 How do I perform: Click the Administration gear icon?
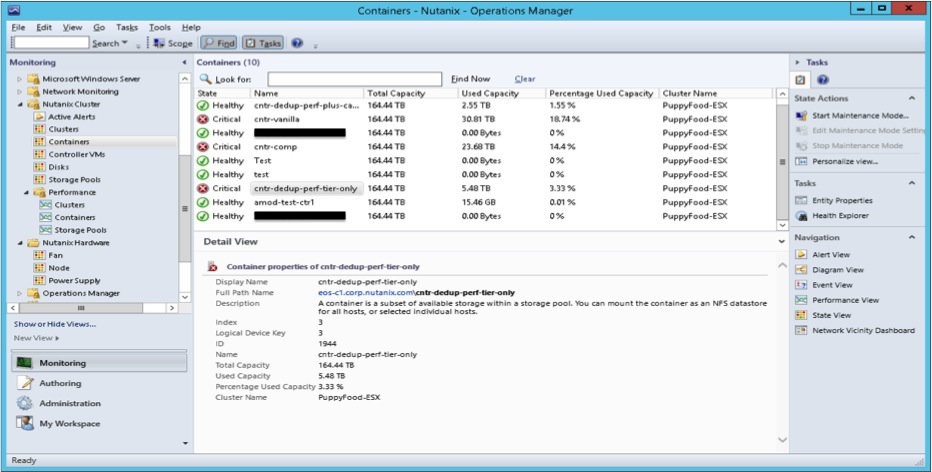click(25, 403)
